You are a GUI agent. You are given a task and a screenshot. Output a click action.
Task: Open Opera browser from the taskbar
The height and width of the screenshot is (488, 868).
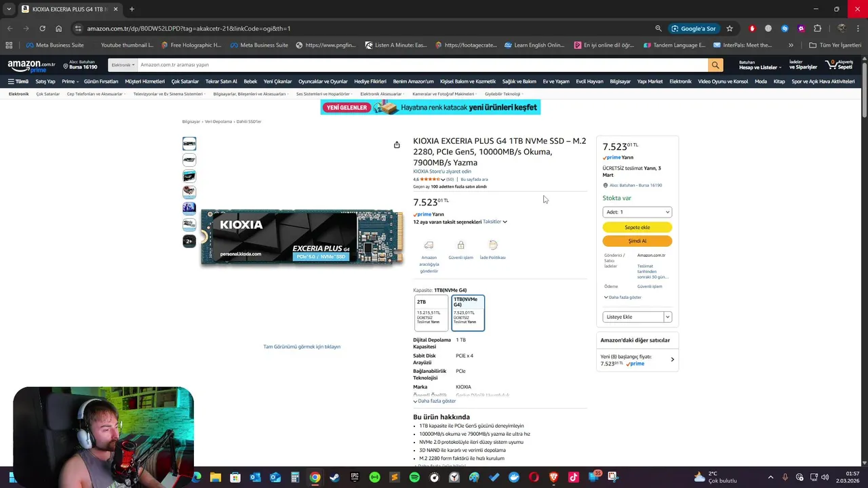coord(534,477)
